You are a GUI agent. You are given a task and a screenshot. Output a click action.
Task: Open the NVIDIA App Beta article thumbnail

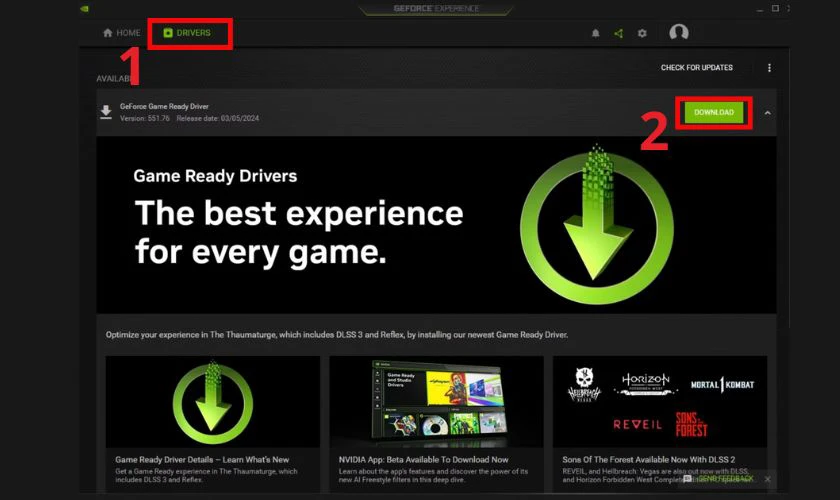(x=436, y=401)
